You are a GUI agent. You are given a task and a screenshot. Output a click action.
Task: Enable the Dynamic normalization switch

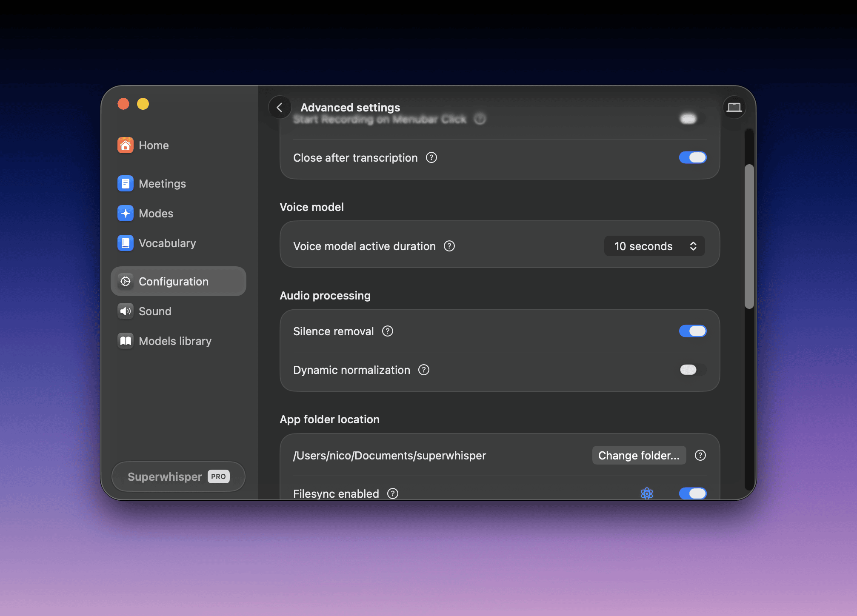click(x=693, y=370)
